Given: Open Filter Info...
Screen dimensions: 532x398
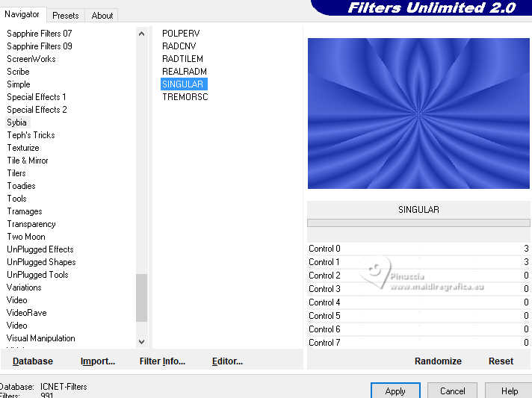Looking at the screenshot, I should click(162, 361).
